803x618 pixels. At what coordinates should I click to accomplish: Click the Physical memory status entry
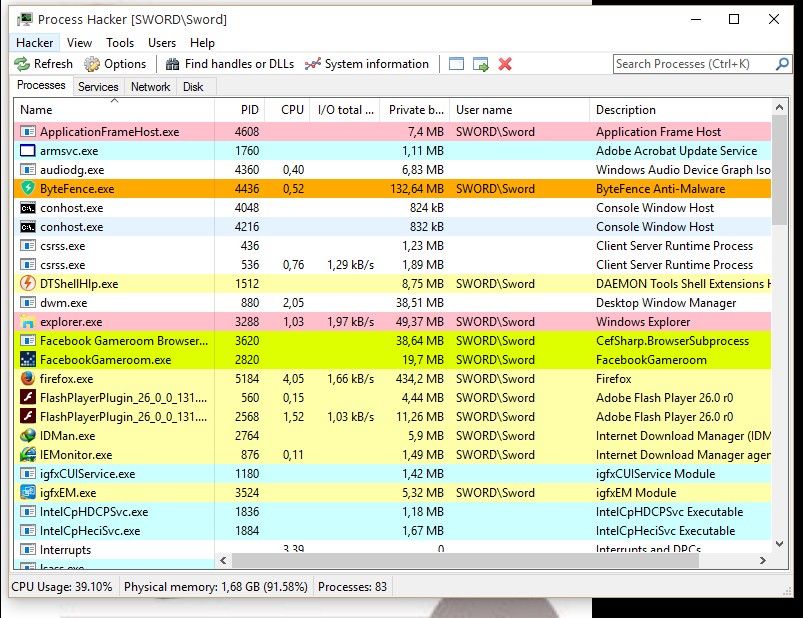pos(216,587)
